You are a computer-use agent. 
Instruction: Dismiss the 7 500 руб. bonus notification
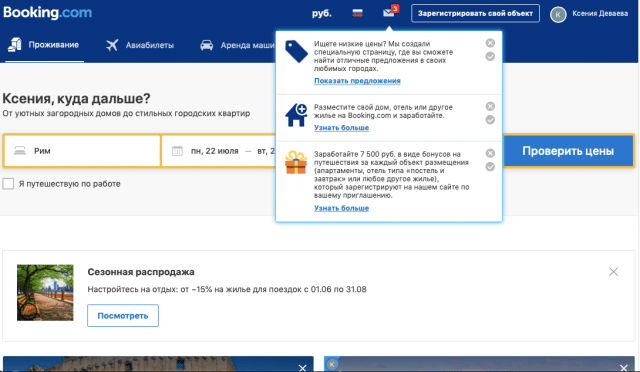point(490,153)
